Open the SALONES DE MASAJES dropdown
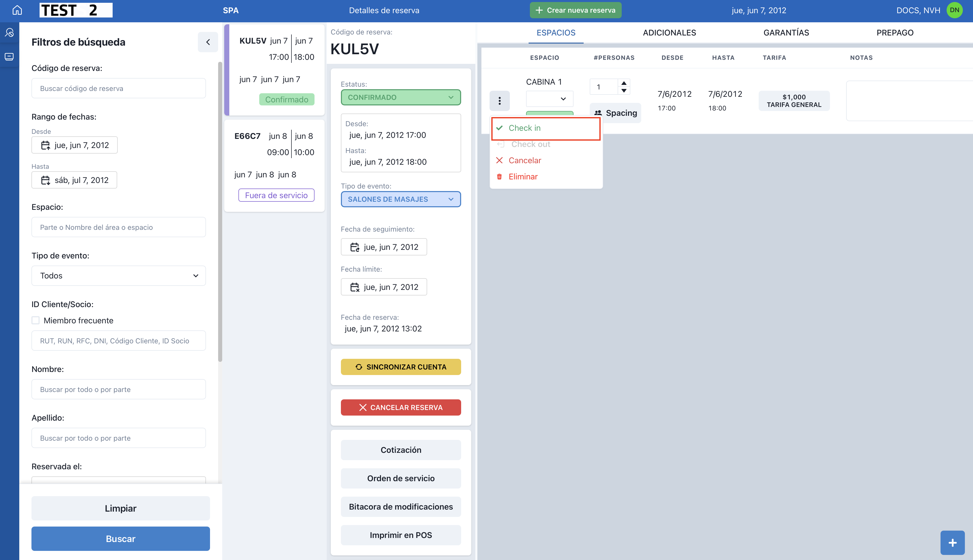This screenshot has width=973, height=560. point(401,199)
